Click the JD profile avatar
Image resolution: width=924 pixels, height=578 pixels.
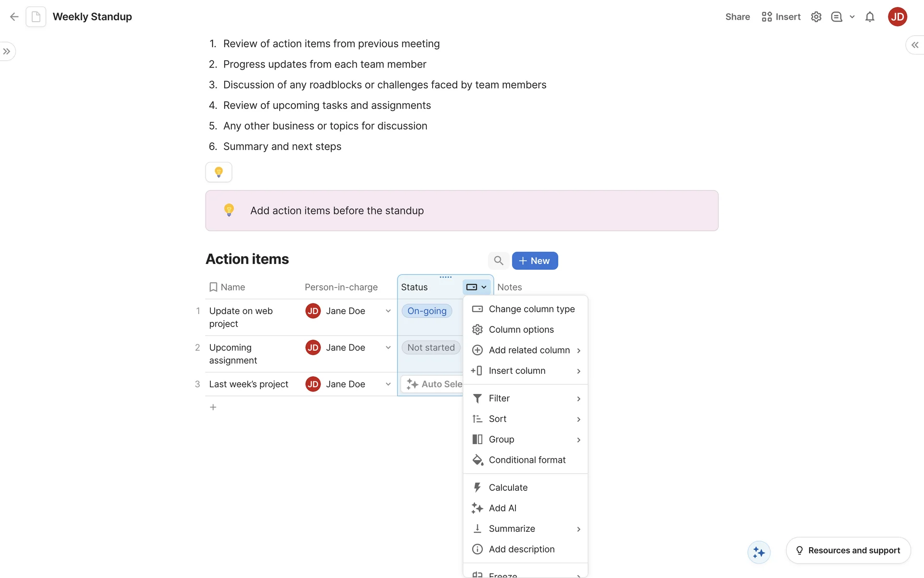[898, 17]
